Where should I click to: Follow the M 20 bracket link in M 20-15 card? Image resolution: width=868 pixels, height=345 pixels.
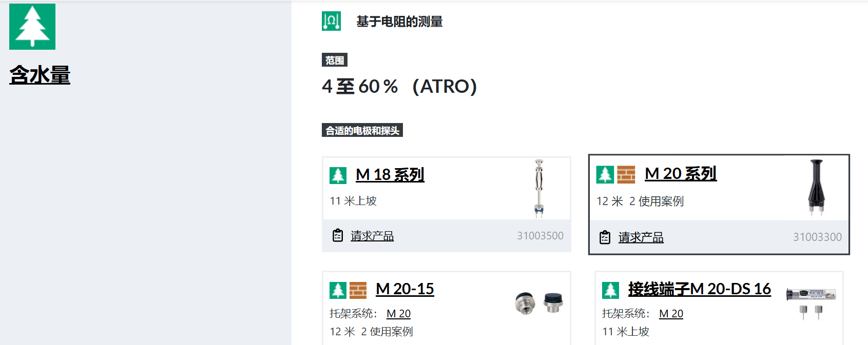pos(398,314)
